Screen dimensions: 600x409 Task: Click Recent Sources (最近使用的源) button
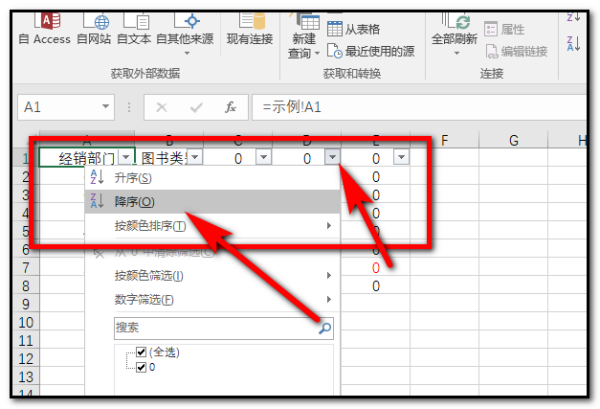(x=371, y=51)
